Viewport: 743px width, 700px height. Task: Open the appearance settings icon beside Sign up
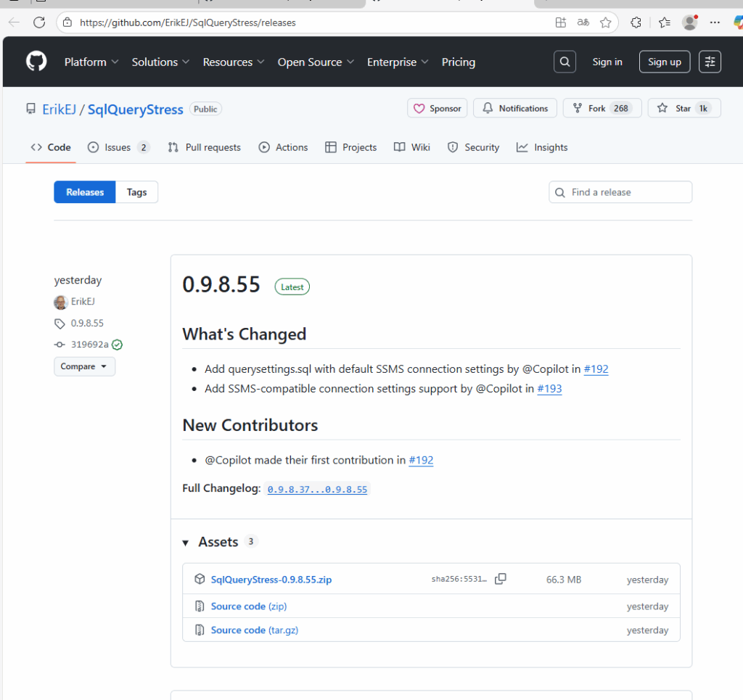(710, 62)
